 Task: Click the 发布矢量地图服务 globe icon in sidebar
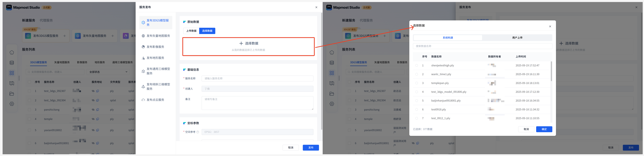coord(143,36)
